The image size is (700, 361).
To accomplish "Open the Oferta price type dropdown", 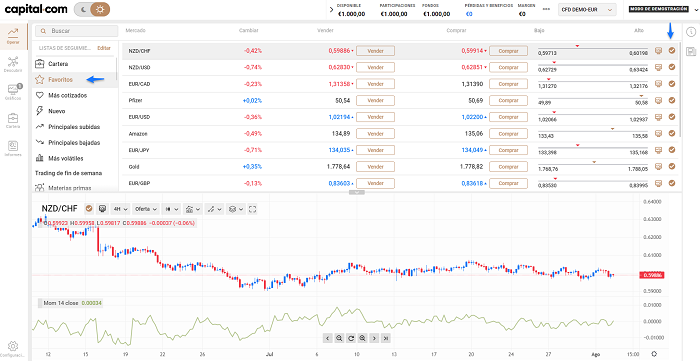I will (146, 209).
